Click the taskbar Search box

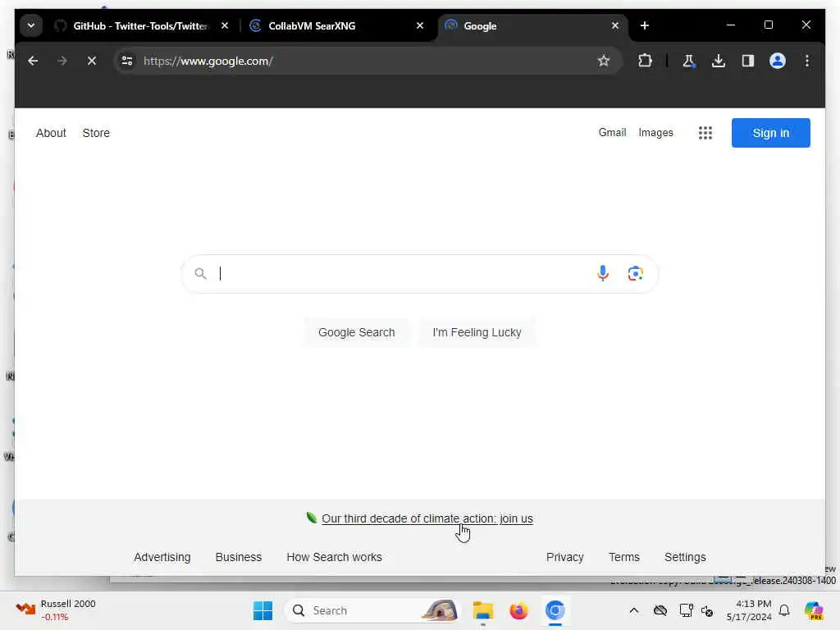(373, 610)
